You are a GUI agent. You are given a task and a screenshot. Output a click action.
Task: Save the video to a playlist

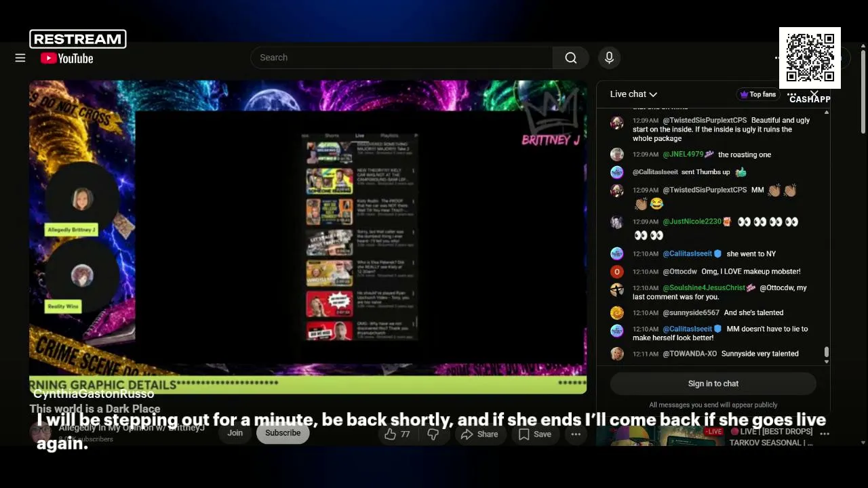coord(534,434)
